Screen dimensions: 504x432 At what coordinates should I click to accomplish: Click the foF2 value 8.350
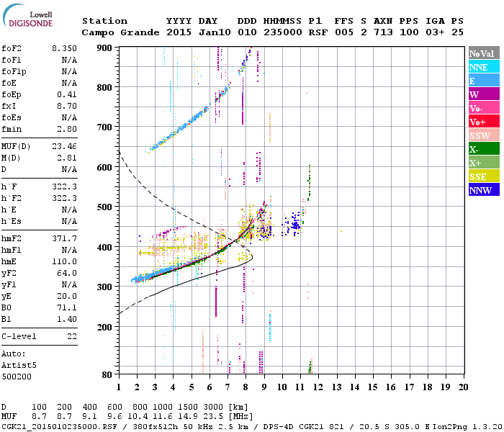(64, 48)
